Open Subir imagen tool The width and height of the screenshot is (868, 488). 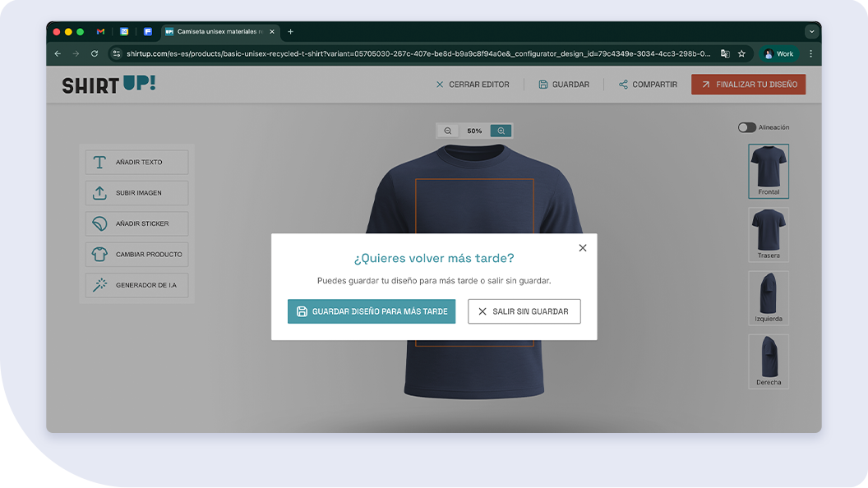tap(136, 193)
